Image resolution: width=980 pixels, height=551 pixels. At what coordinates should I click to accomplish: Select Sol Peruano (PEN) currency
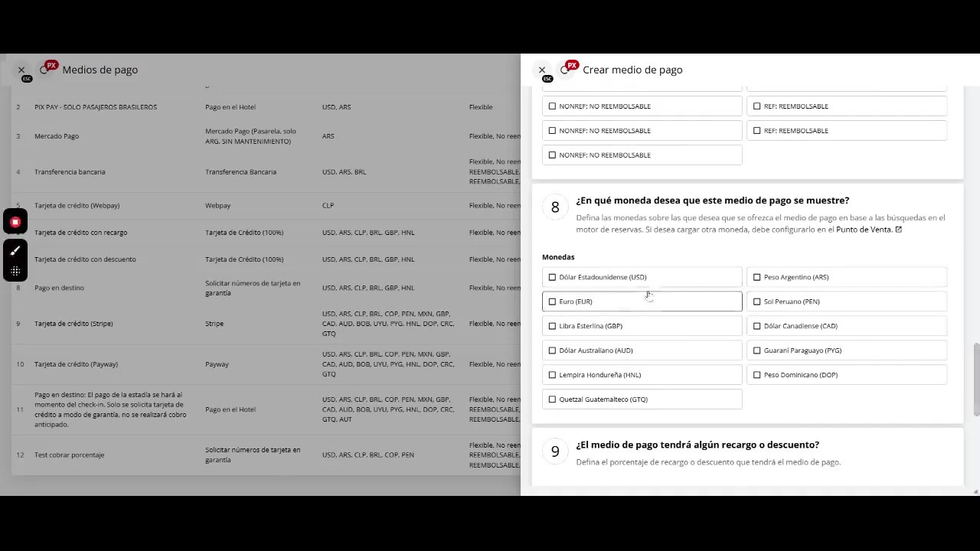(x=756, y=302)
